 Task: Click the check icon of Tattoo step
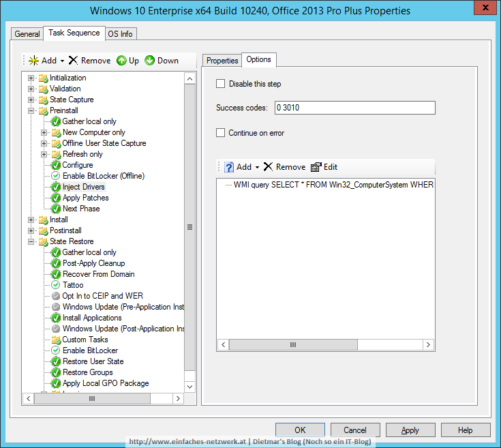point(56,285)
